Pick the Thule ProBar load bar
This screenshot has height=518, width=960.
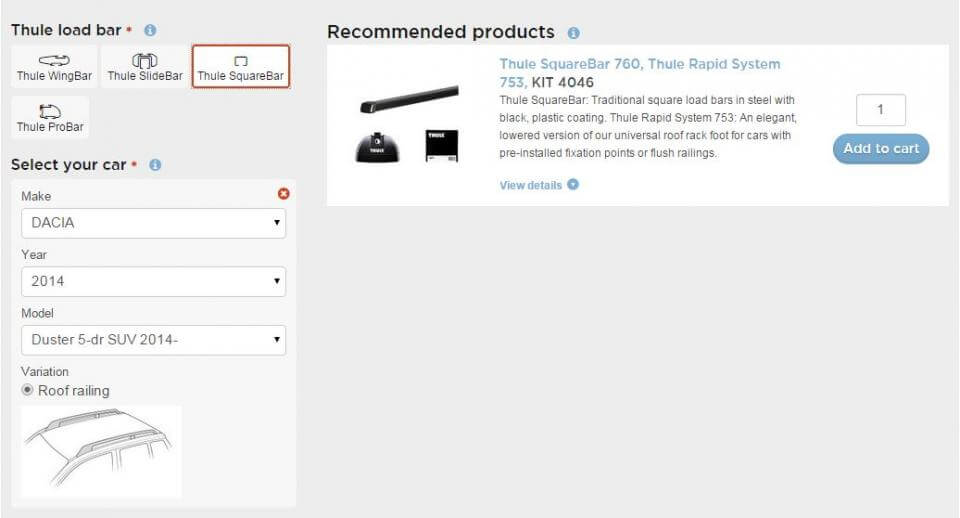tap(50, 118)
